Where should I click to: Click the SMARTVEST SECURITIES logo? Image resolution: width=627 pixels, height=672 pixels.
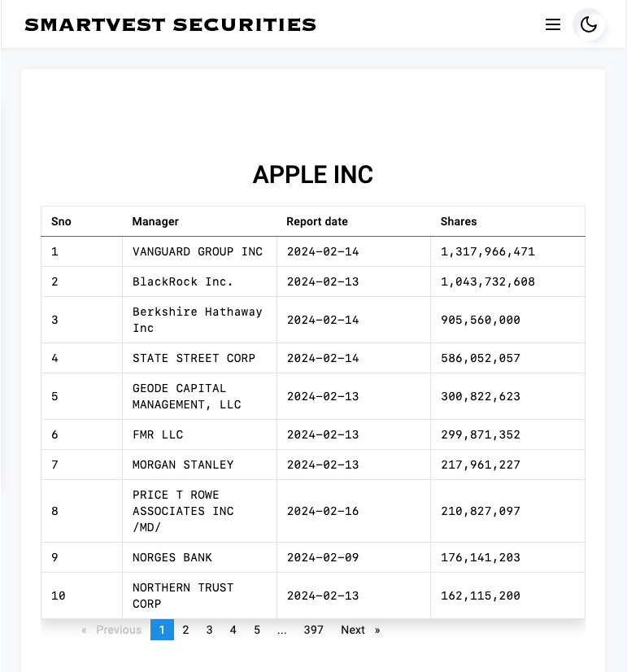click(x=170, y=24)
